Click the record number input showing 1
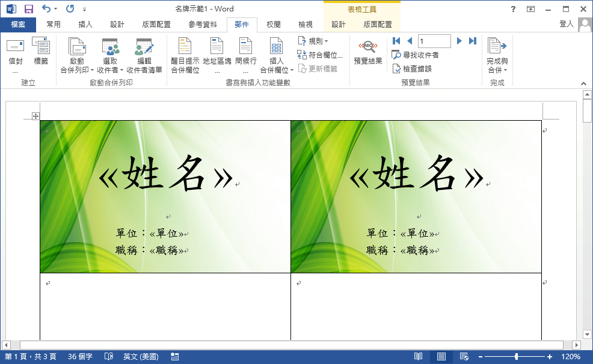 (434, 41)
